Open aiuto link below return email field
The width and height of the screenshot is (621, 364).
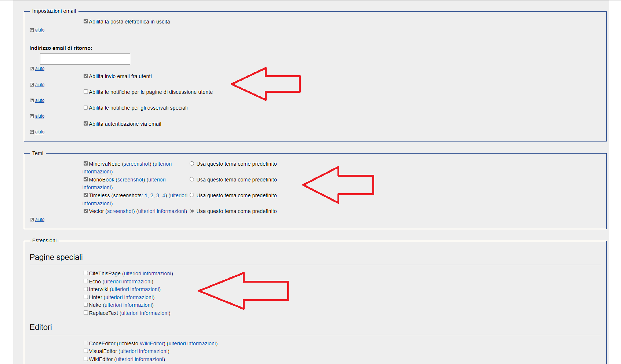click(x=40, y=69)
